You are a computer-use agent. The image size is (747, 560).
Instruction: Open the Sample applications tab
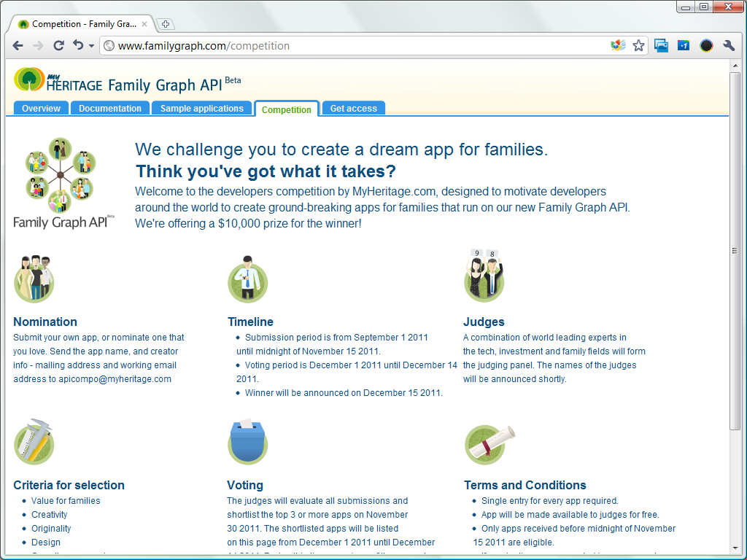coord(202,109)
